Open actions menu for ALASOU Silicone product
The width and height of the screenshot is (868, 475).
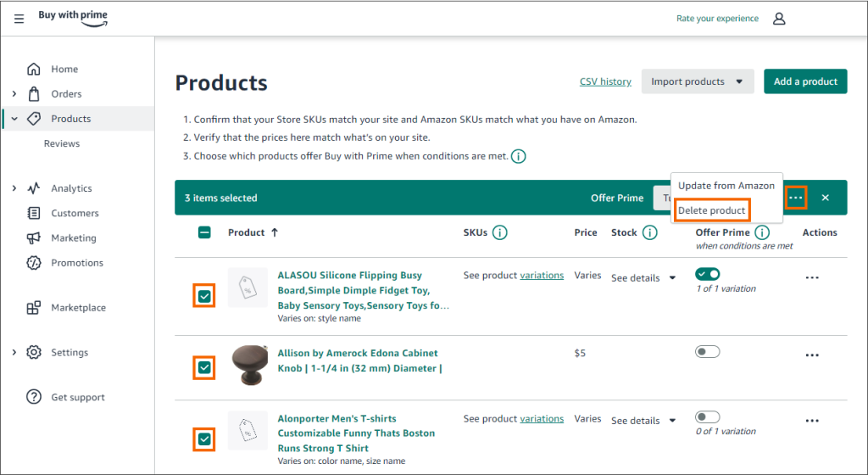[x=812, y=278]
